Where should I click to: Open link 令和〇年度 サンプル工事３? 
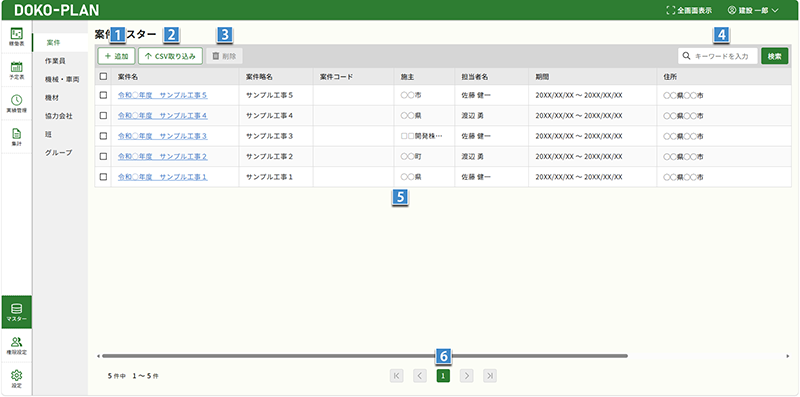click(x=162, y=136)
